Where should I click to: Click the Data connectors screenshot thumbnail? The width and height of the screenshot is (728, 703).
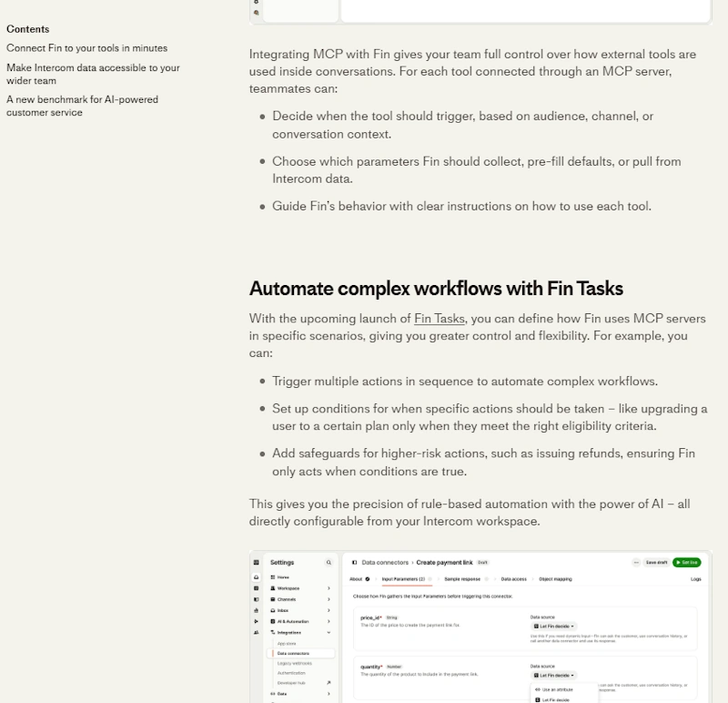coord(480,627)
